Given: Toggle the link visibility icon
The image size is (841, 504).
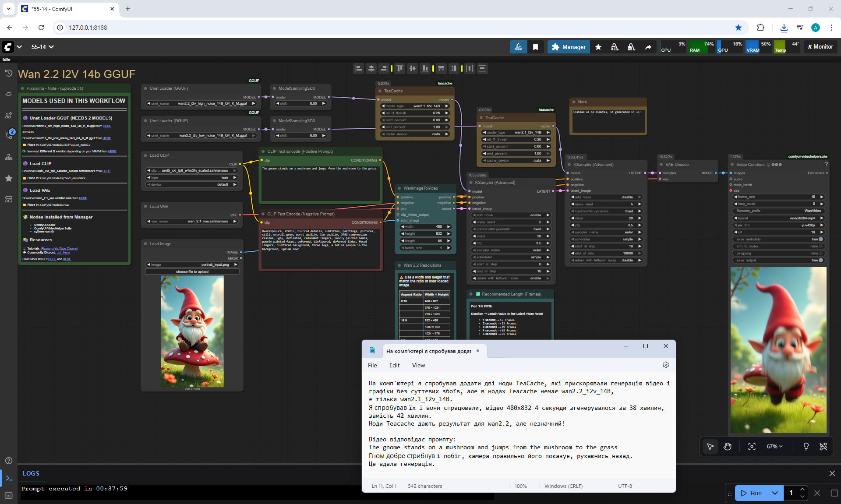Looking at the screenshot, I should [823, 446].
